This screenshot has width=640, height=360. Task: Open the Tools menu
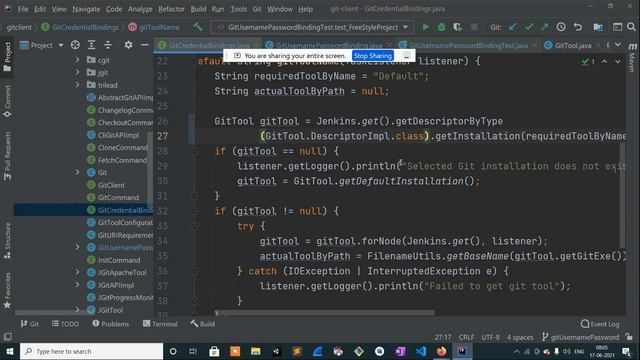point(239,9)
